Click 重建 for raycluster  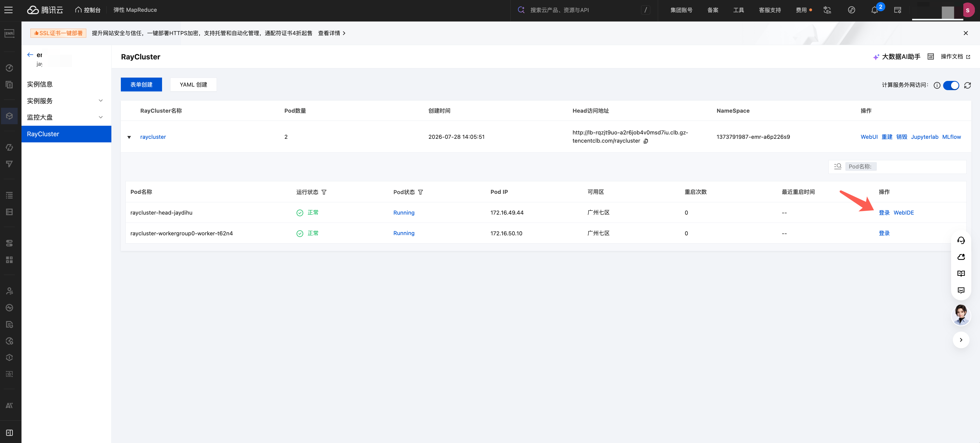(x=887, y=137)
